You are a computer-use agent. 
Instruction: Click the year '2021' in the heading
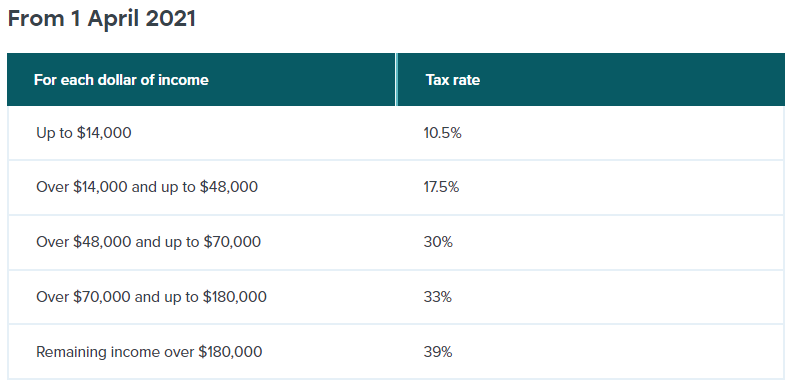(x=170, y=19)
